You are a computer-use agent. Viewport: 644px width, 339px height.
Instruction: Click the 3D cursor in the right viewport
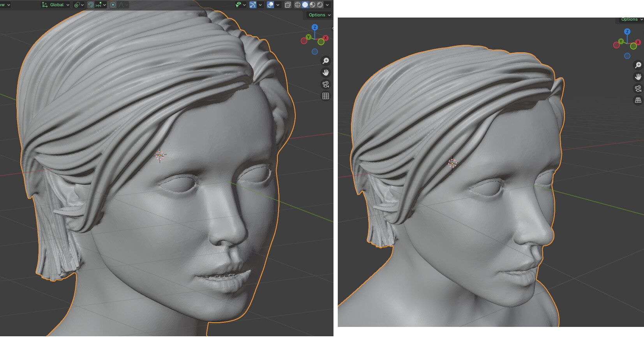pyautogui.click(x=452, y=163)
